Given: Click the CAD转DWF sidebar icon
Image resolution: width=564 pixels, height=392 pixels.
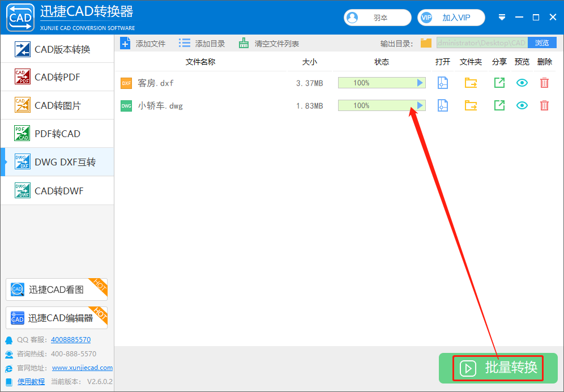Looking at the screenshot, I should 22,190.
